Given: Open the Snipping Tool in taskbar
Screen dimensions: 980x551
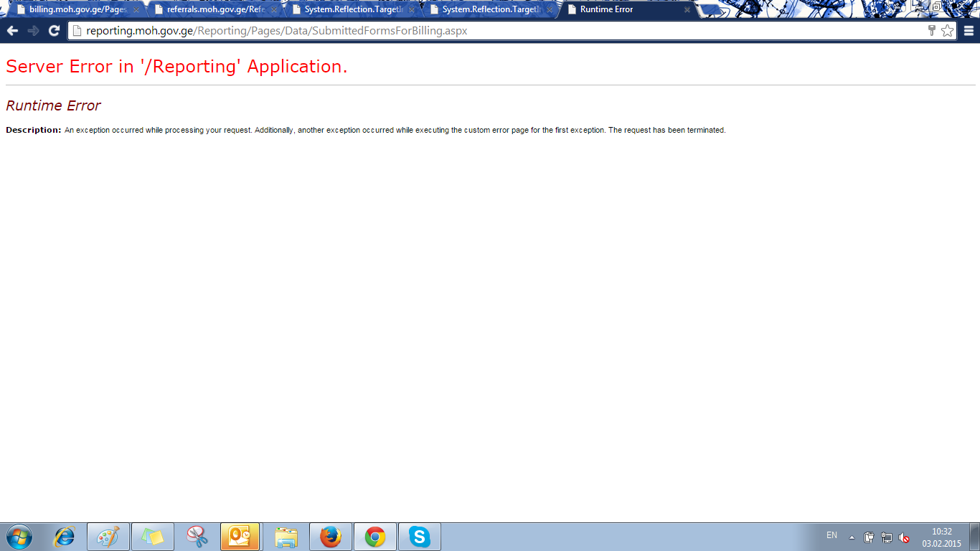Looking at the screenshot, I should (x=197, y=537).
